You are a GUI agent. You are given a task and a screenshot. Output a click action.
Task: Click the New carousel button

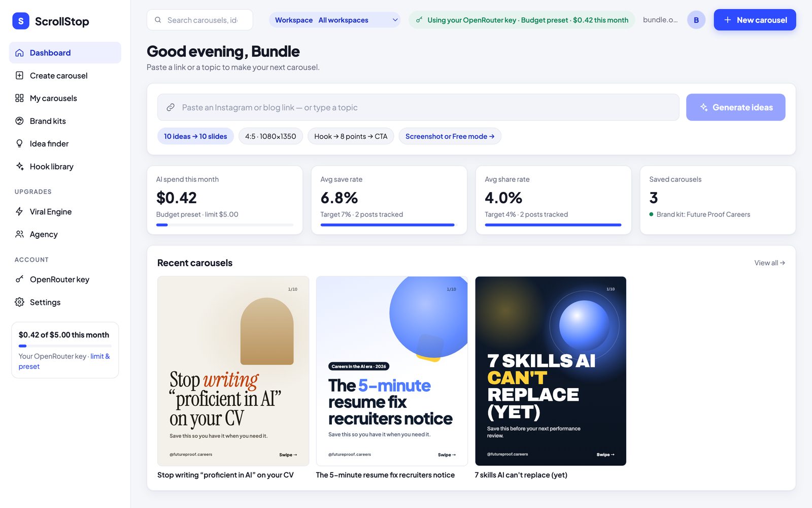[x=755, y=20]
